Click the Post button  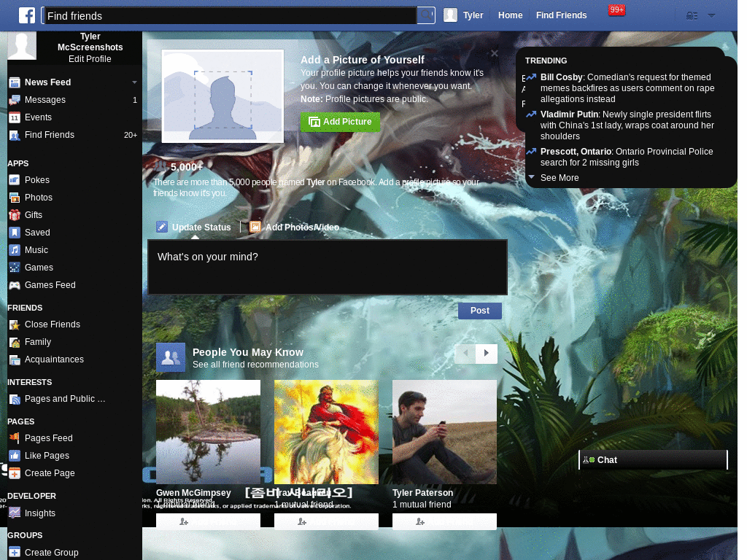click(x=480, y=311)
